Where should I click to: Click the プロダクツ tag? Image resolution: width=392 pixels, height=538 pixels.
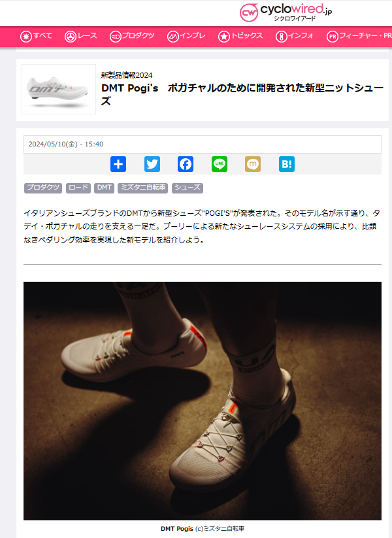click(43, 188)
